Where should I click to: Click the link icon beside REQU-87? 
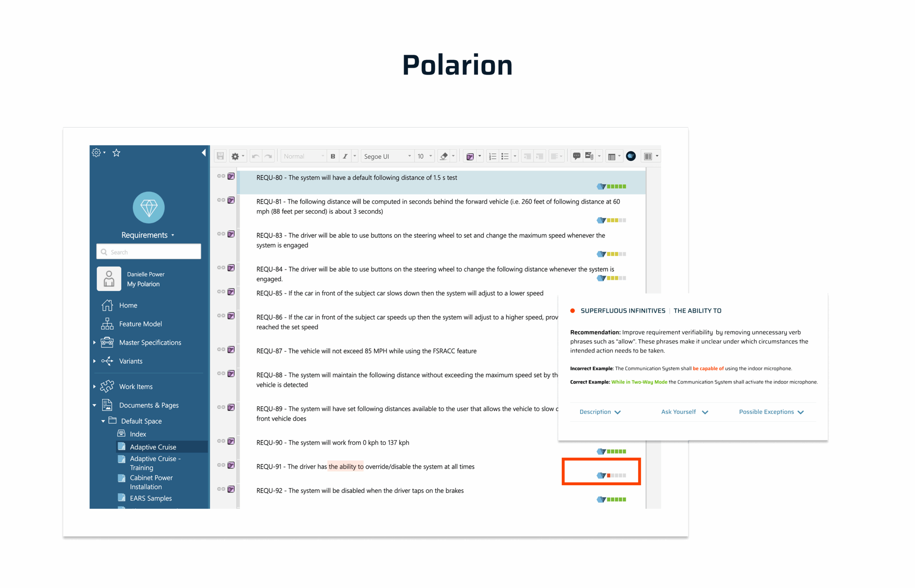[x=221, y=349]
